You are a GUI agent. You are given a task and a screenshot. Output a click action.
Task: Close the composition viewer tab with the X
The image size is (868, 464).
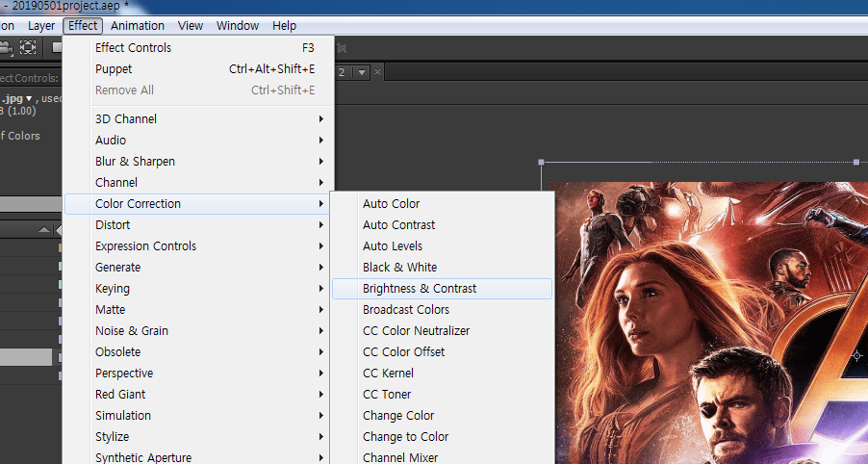(377, 72)
